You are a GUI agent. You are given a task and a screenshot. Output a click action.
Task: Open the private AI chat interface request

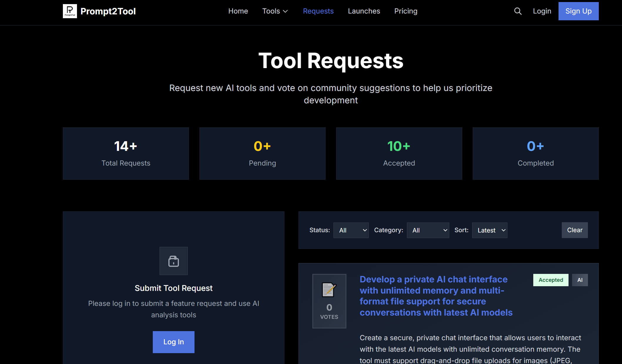[436, 296]
